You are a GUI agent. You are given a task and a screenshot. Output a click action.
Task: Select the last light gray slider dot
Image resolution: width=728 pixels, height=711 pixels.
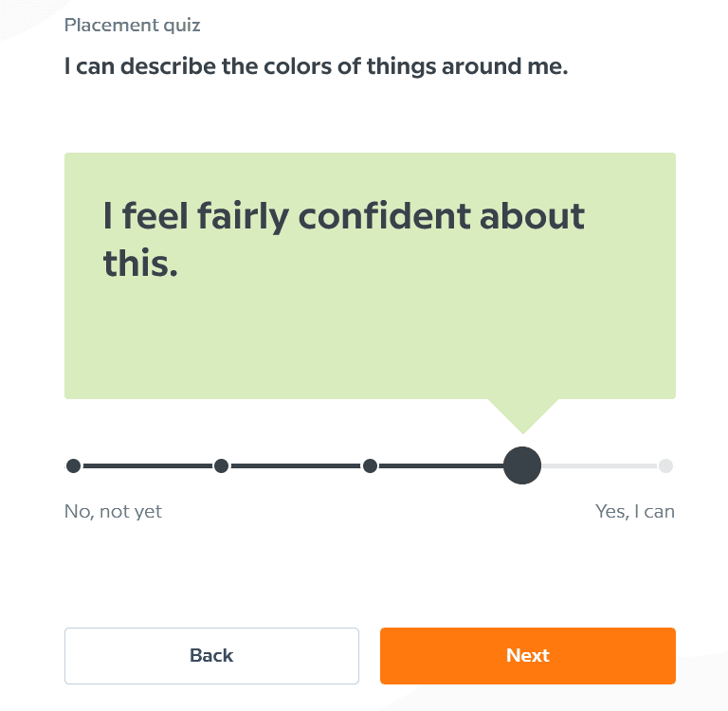[665, 465]
